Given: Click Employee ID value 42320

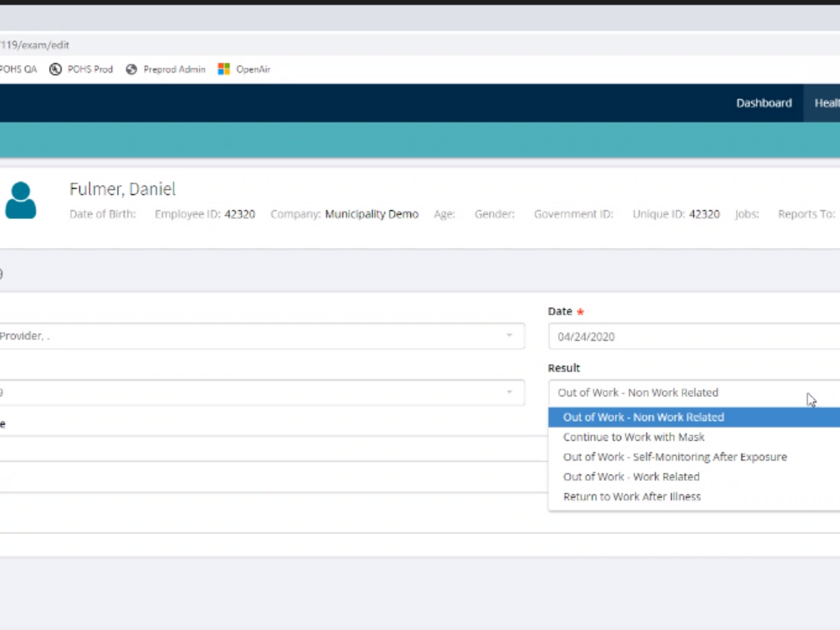Looking at the screenshot, I should [x=239, y=214].
